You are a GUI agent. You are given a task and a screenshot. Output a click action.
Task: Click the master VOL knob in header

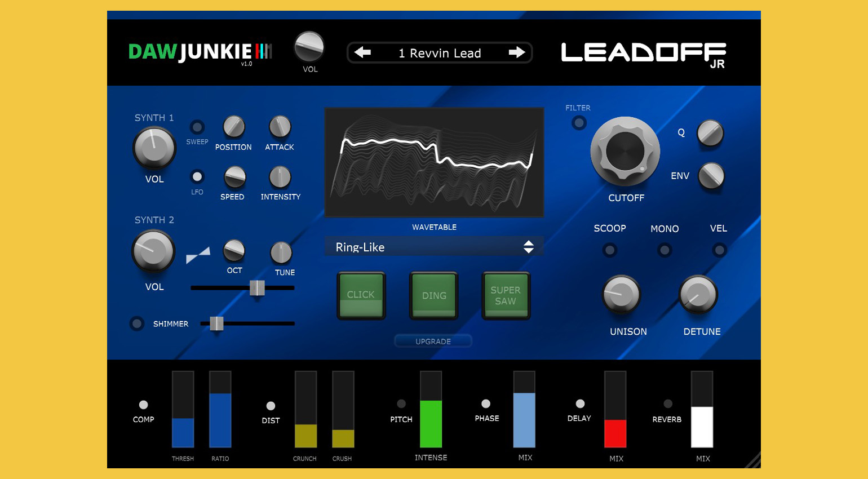(x=309, y=47)
